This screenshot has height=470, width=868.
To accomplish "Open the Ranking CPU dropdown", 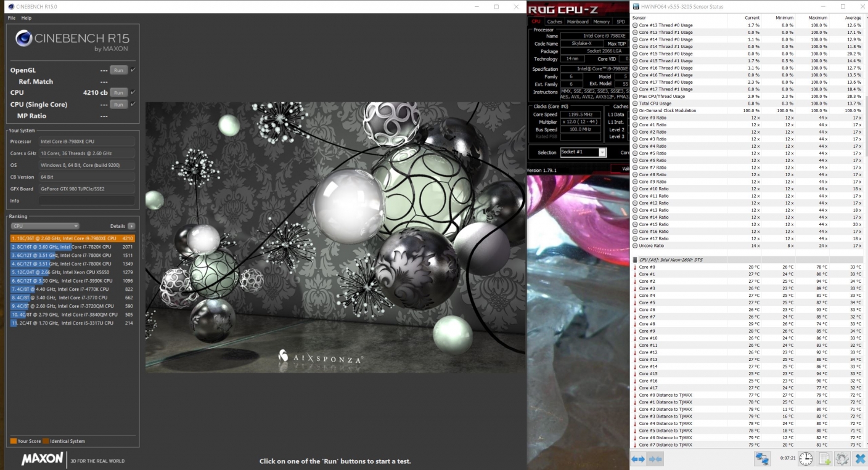I will (45, 226).
